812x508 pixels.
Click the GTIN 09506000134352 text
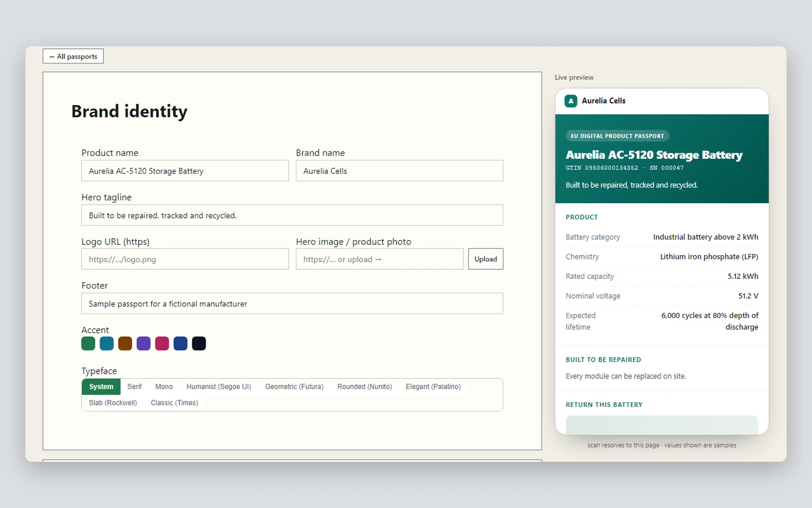pos(602,168)
